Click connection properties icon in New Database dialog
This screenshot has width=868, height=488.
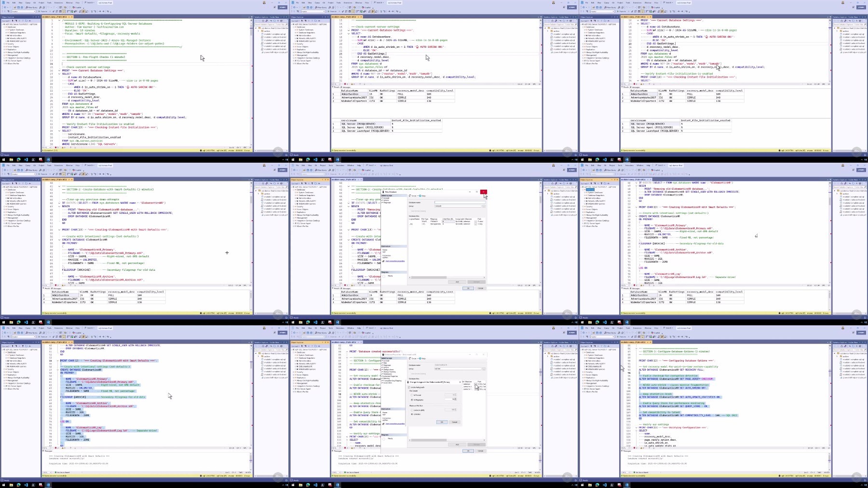coord(383,261)
